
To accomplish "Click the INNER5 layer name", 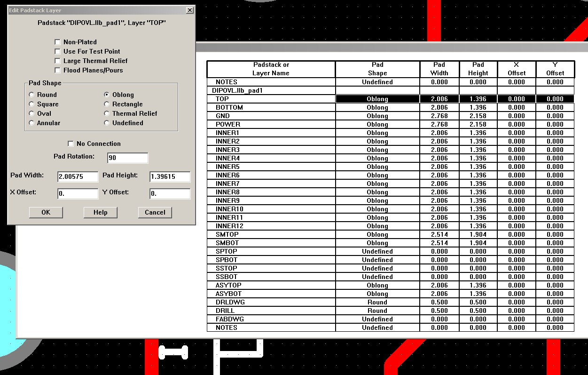I will [x=227, y=167].
